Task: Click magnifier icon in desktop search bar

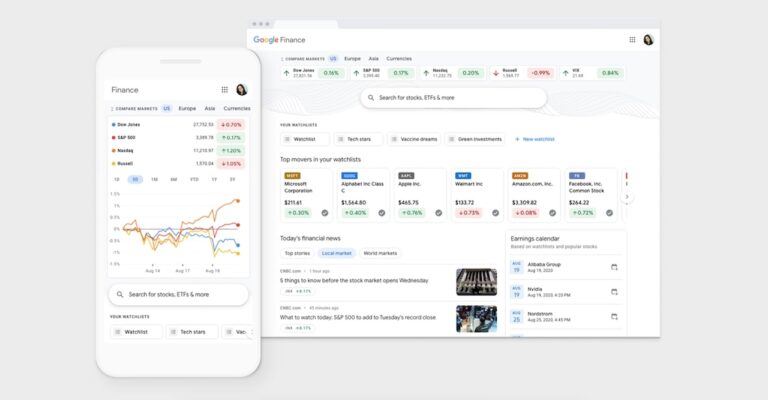Action: coord(371,98)
